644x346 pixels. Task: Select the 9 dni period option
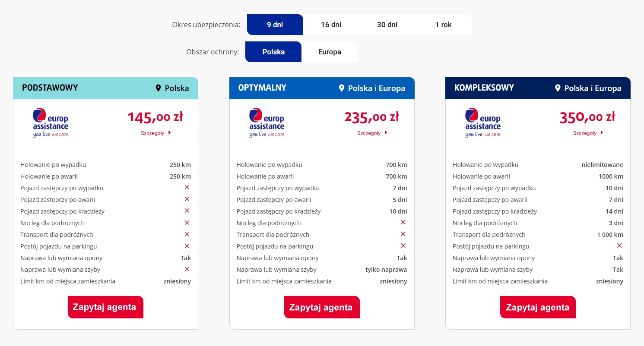pos(275,25)
